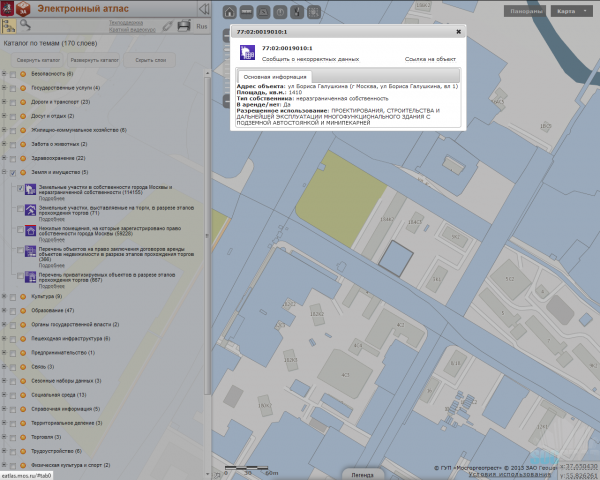This screenshot has width=600, height=480.
Task: Close the 77:02:0019010:1 info popup
Action: [x=458, y=32]
